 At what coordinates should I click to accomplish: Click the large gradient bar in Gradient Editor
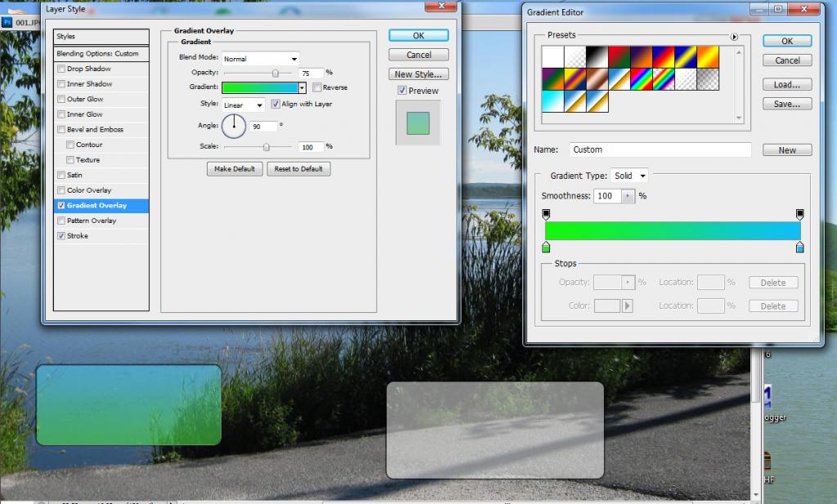click(x=673, y=231)
